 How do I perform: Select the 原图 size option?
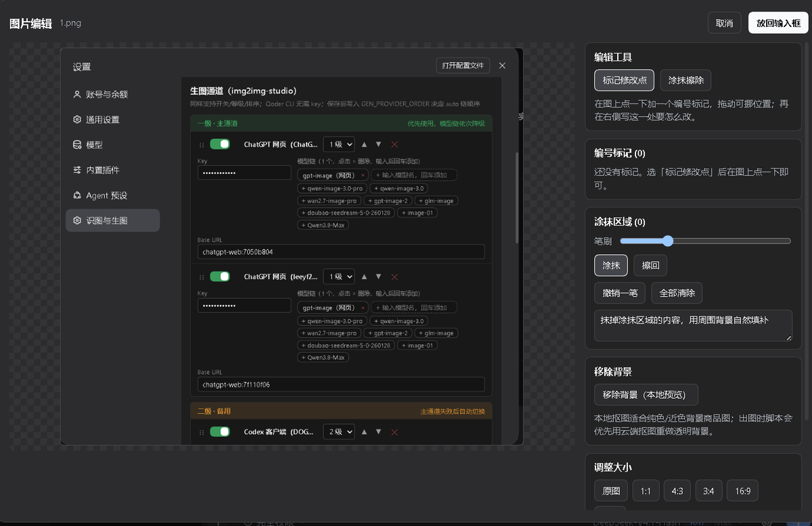tap(610, 491)
